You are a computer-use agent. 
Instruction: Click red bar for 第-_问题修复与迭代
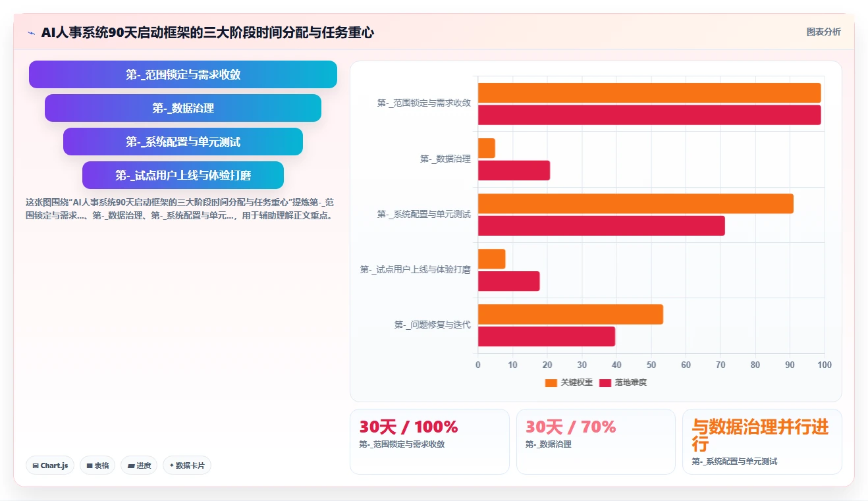(547, 336)
